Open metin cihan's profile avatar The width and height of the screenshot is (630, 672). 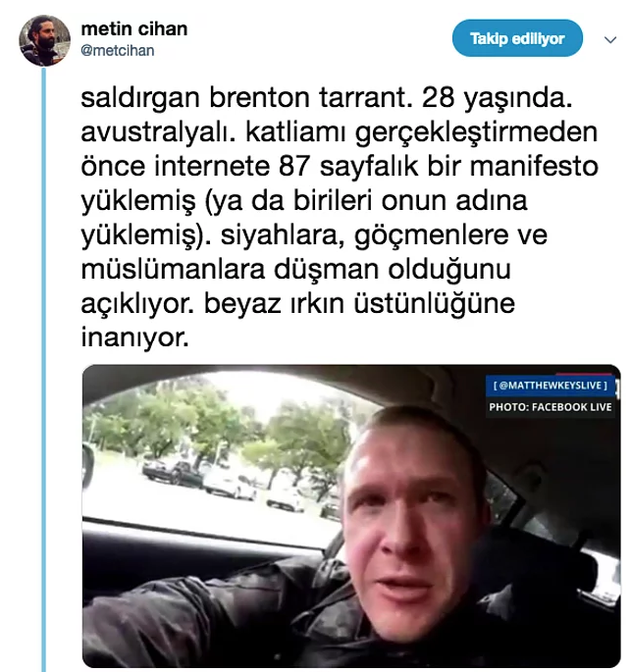pos(44,41)
